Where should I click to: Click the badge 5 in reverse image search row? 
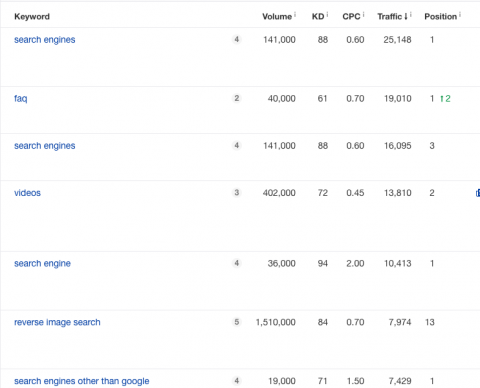[x=237, y=322]
